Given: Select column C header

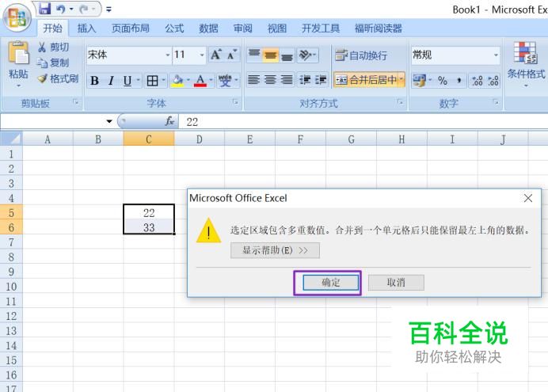Looking at the screenshot, I should click(x=149, y=139).
